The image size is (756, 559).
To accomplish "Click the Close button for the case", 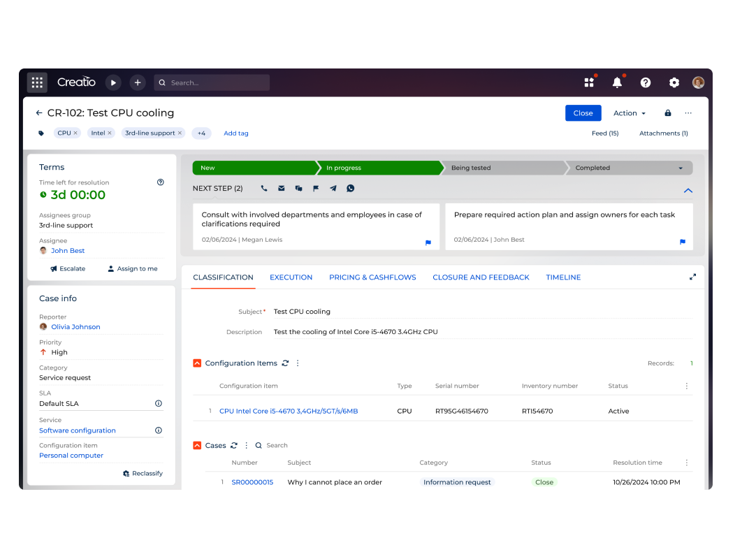I will 583,112.
